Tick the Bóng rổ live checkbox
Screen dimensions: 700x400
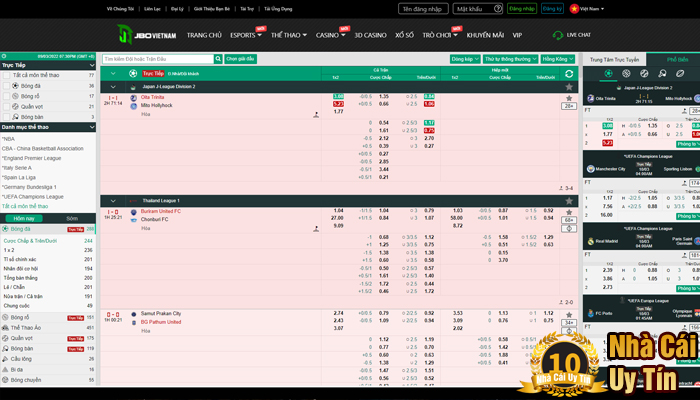click(x=7, y=96)
